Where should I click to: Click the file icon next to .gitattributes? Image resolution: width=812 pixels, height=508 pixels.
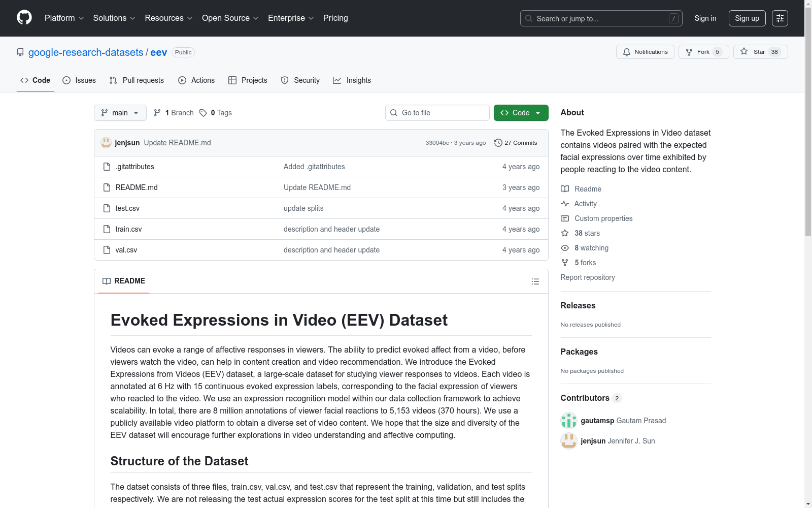pyautogui.click(x=107, y=167)
